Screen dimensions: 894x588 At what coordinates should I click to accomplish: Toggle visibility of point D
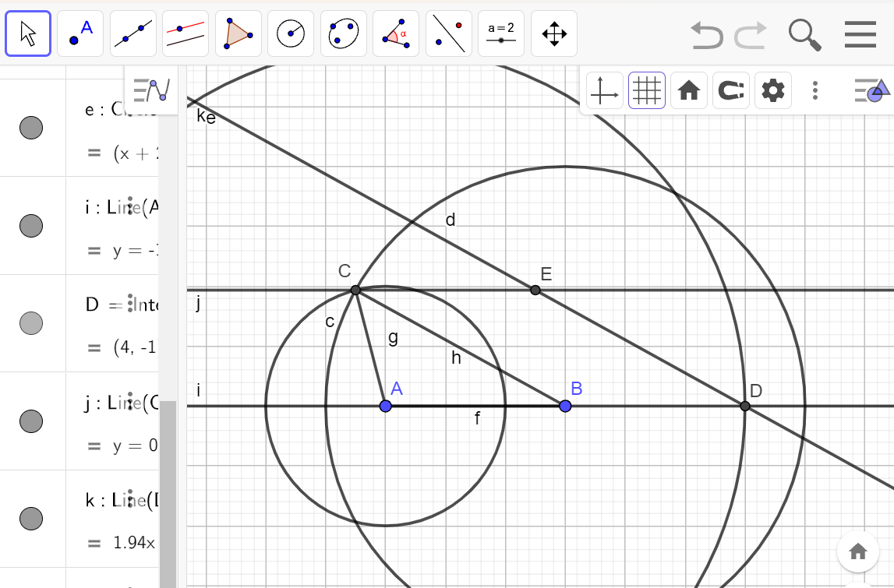coord(31,323)
